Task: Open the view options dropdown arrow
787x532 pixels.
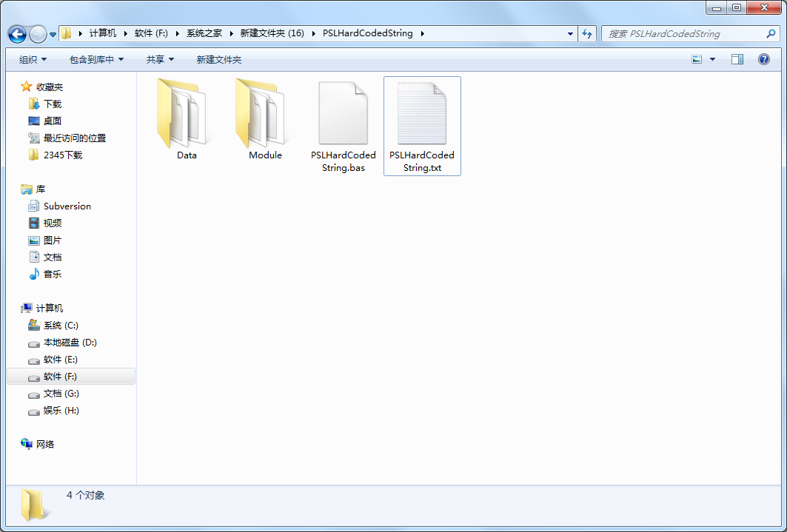Action: tap(712, 59)
